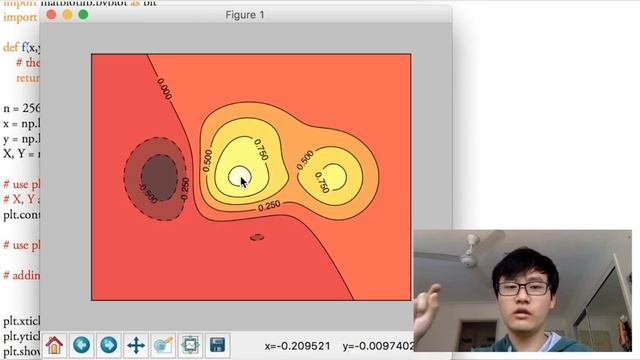The image size is (640, 360).
Task: Click the -0.500 contour label
Action: [148, 194]
